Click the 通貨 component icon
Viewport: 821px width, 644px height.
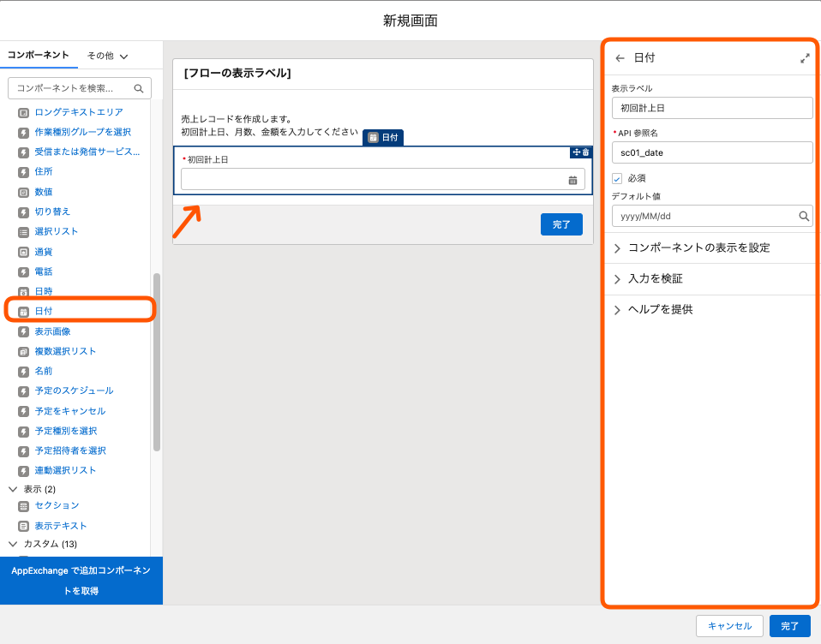23,252
